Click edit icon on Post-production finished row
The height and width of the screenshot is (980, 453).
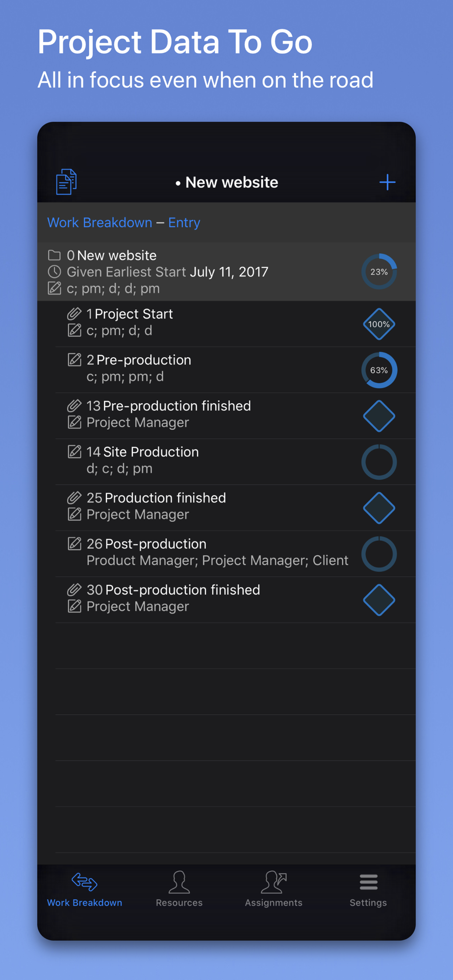pos(74,607)
